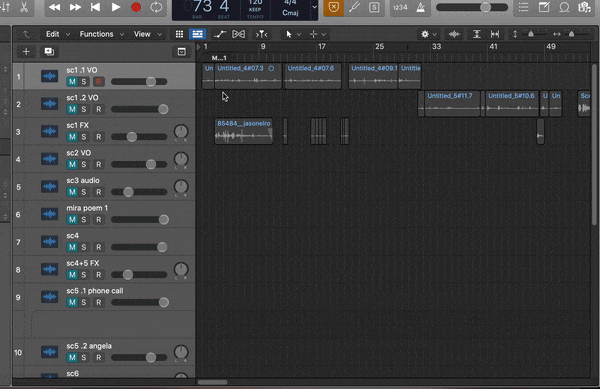Image resolution: width=600 pixels, height=389 pixels.
Task: Mute the sc3 audio track
Action: click(x=72, y=192)
